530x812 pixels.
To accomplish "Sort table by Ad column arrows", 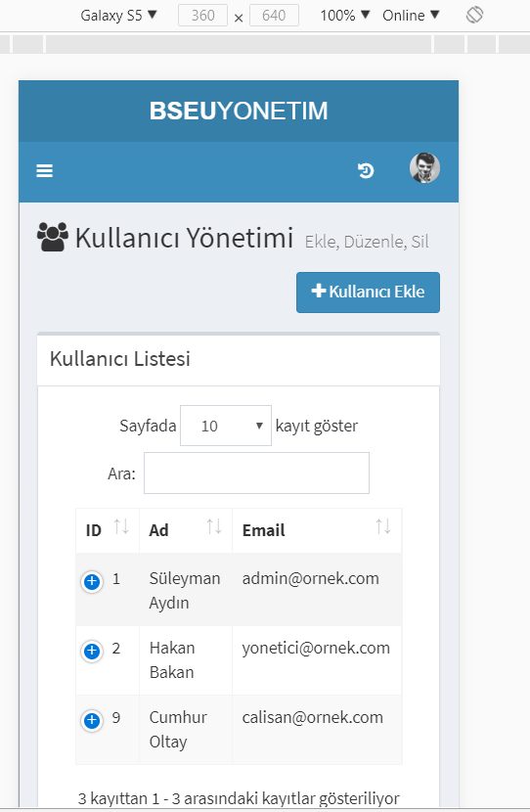I will pos(214,527).
